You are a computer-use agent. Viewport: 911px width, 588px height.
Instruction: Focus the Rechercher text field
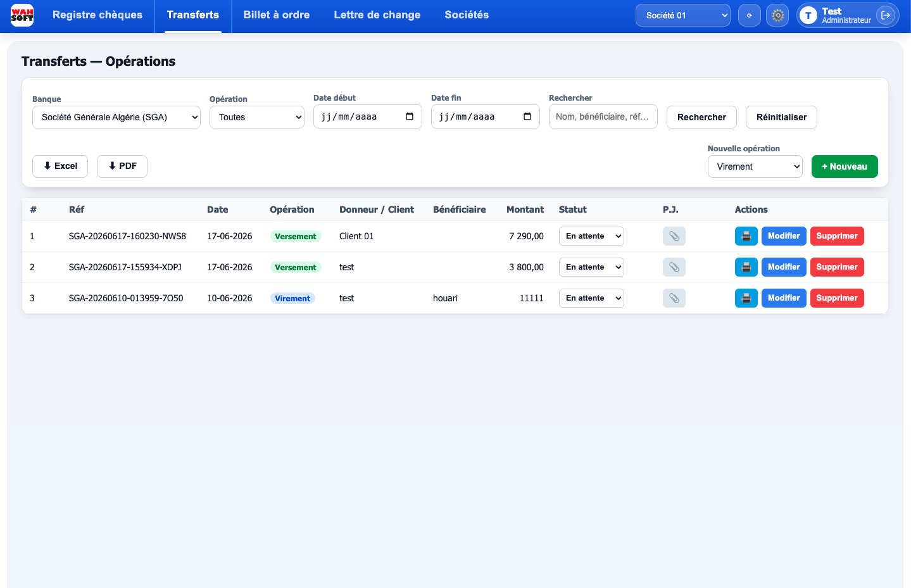pos(603,116)
